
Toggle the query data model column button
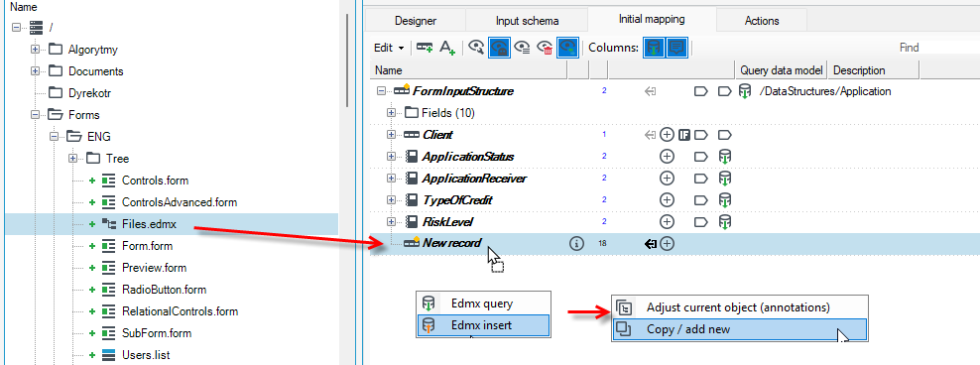[654, 48]
